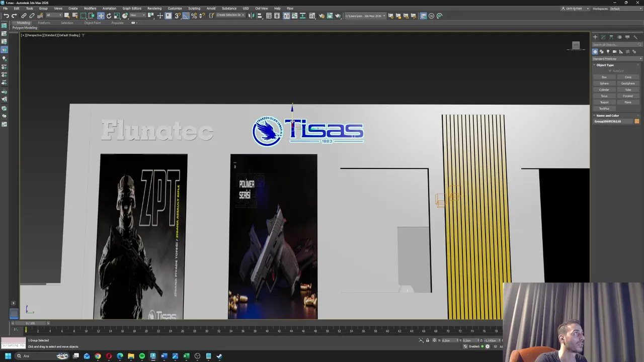This screenshot has width=644, height=362.
Task: Click the Mirror tool icon
Action: tap(251, 16)
